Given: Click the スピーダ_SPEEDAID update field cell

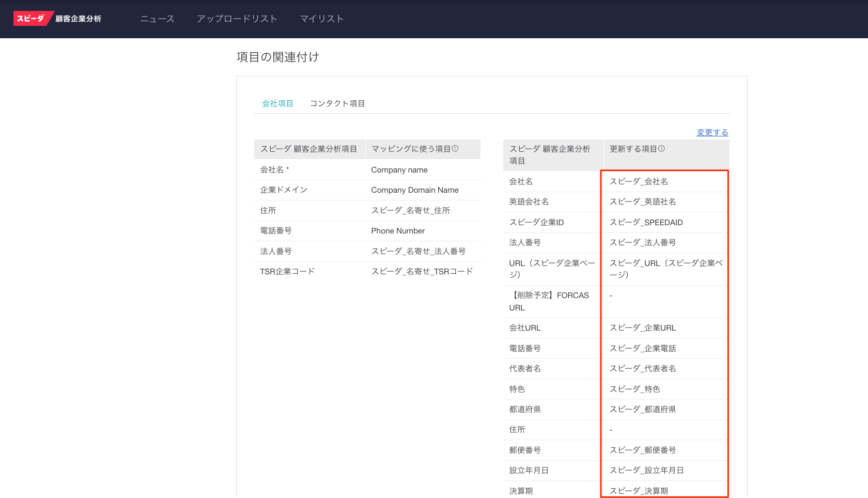Looking at the screenshot, I should [646, 223].
